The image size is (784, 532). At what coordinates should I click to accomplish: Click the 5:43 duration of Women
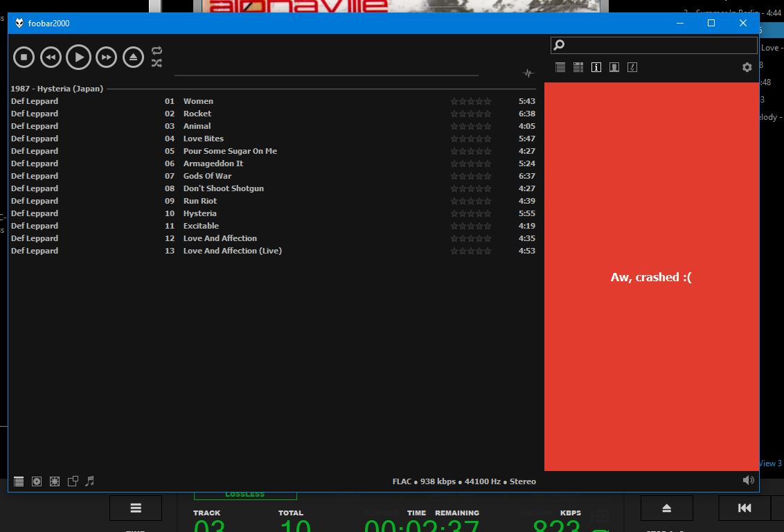click(526, 101)
